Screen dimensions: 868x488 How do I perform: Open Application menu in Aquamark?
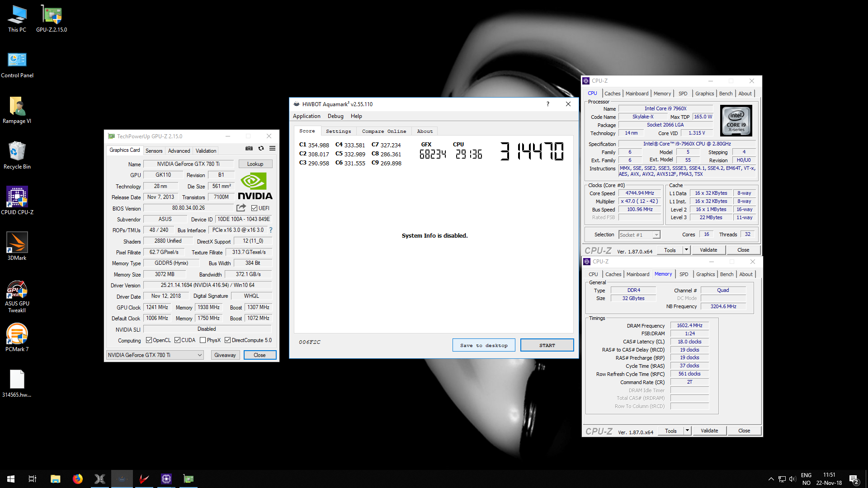click(307, 116)
